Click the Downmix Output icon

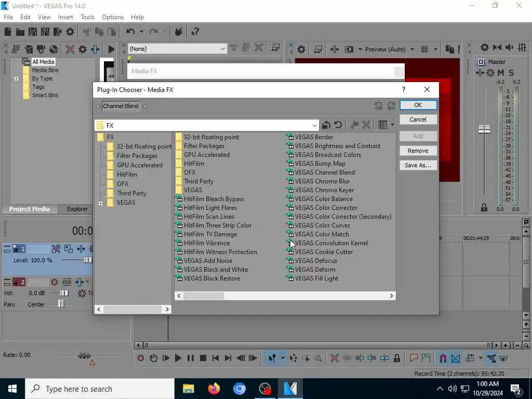coord(497,47)
